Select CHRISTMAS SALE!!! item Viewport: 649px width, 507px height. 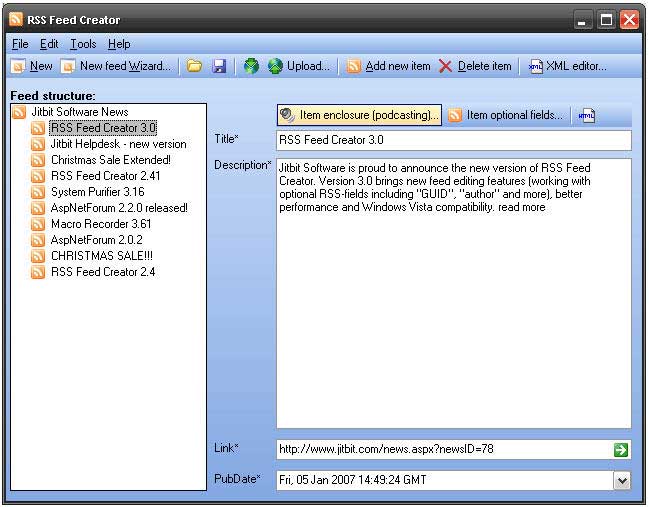point(102,256)
